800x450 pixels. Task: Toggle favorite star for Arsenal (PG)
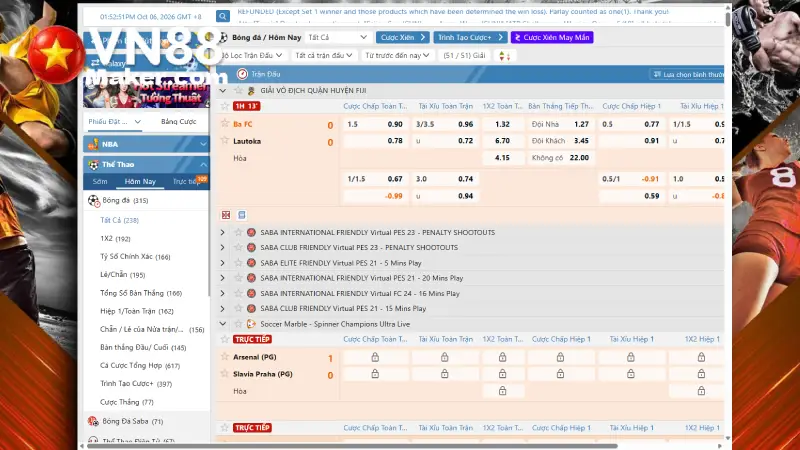(x=224, y=357)
